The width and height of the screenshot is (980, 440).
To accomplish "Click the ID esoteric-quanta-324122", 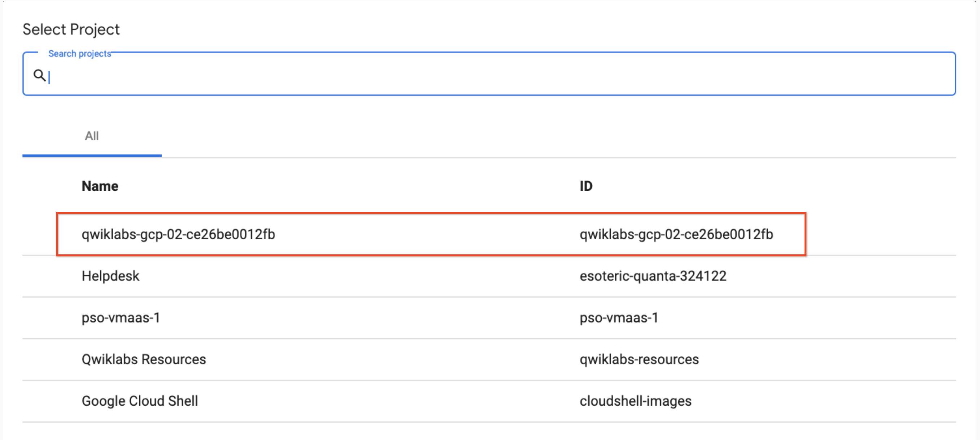I will click(653, 276).
